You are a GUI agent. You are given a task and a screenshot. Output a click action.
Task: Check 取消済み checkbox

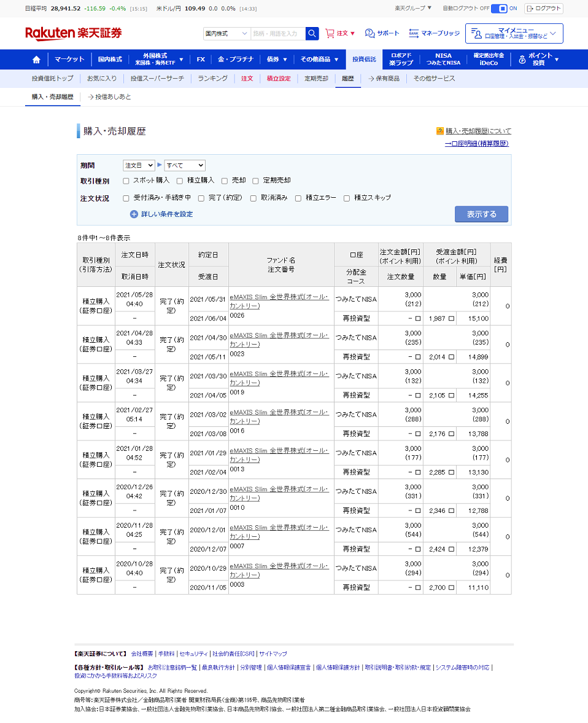click(x=253, y=198)
